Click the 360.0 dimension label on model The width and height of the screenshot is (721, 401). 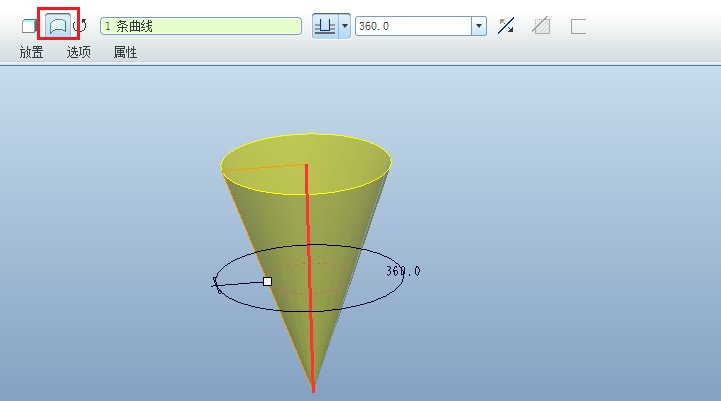(403, 271)
